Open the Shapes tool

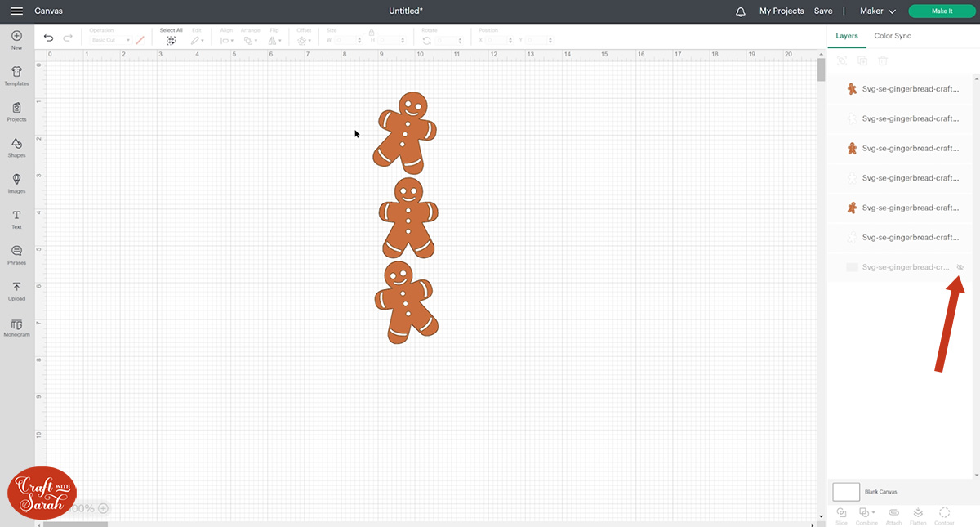click(16, 148)
